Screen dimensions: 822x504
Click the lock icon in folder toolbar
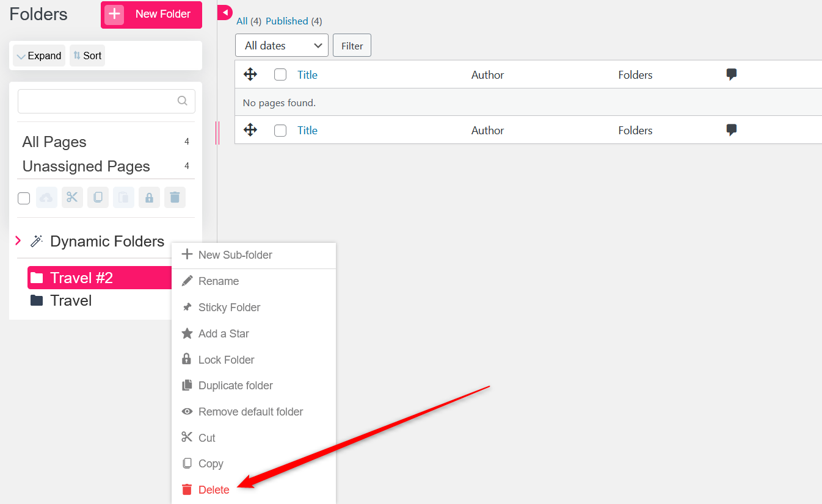(x=149, y=198)
